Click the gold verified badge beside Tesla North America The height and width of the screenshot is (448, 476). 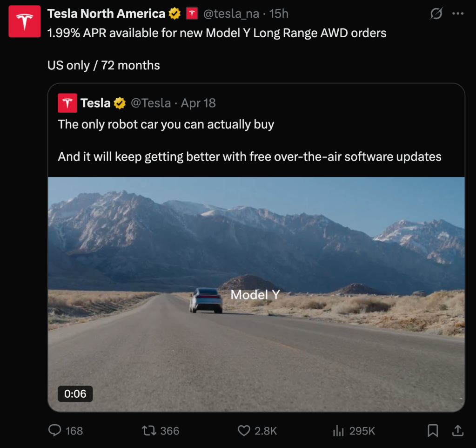click(175, 14)
